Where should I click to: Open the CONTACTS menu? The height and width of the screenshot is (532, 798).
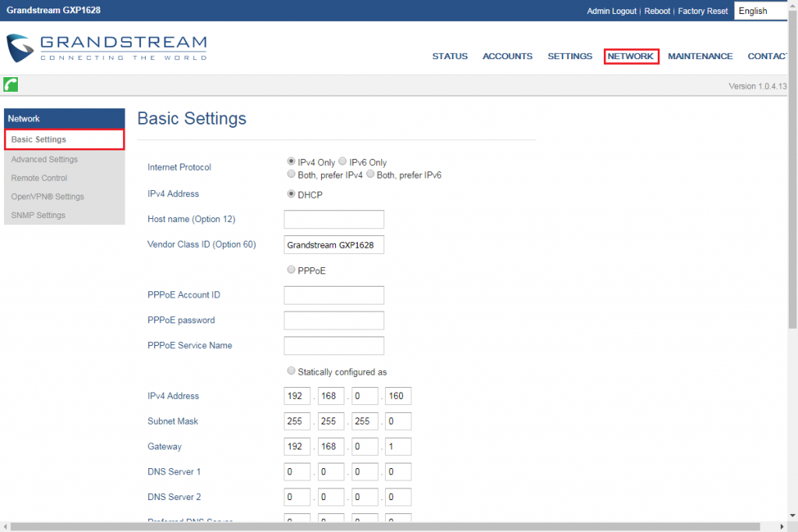coord(768,56)
